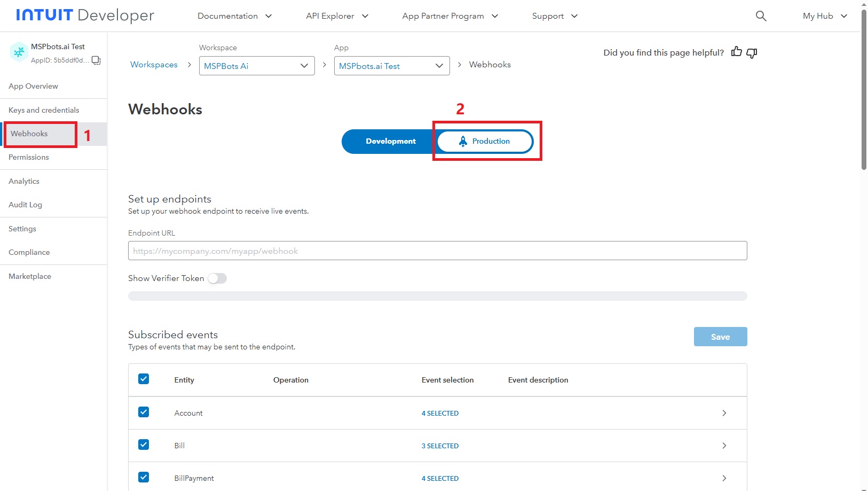Uncheck the Bill entity checkbox
The width and height of the screenshot is (868, 491).
click(144, 445)
